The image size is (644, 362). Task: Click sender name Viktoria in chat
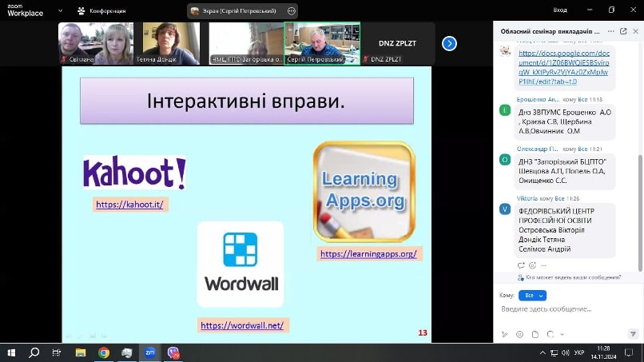(527, 198)
